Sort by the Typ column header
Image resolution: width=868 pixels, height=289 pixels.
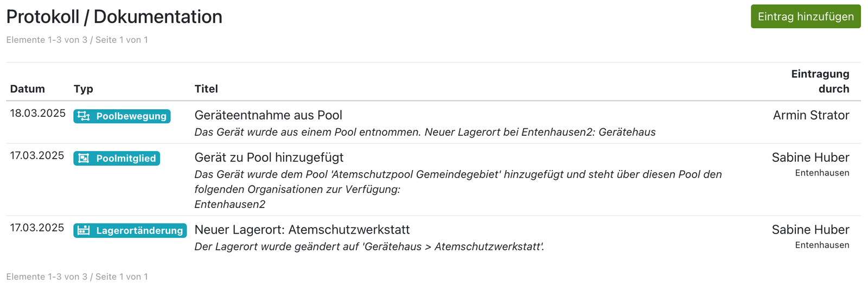tap(84, 89)
